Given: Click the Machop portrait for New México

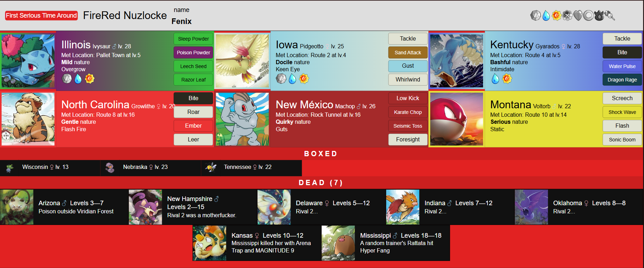Looking at the screenshot, I should (x=243, y=119).
